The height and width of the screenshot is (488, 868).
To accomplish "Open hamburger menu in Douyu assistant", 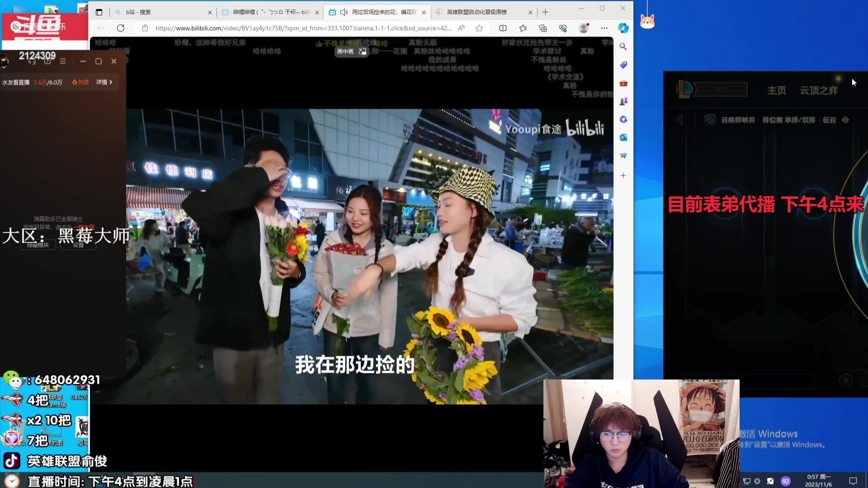I will point(63,61).
